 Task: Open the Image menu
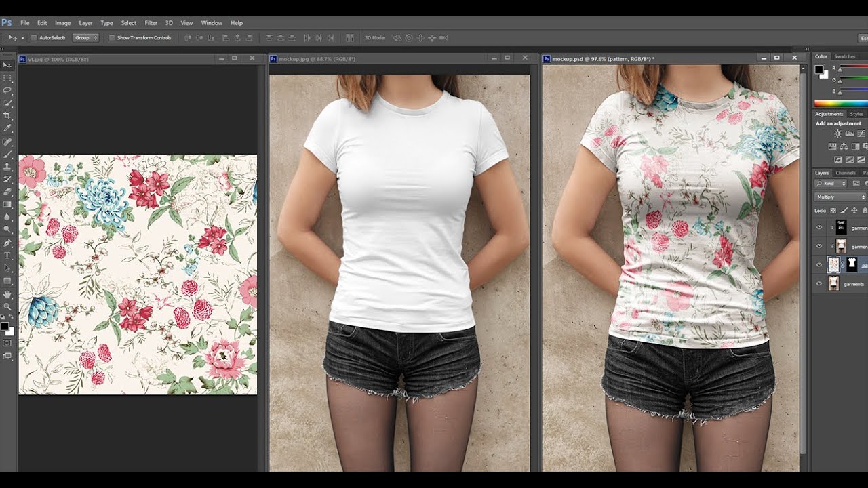[x=62, y=23]
